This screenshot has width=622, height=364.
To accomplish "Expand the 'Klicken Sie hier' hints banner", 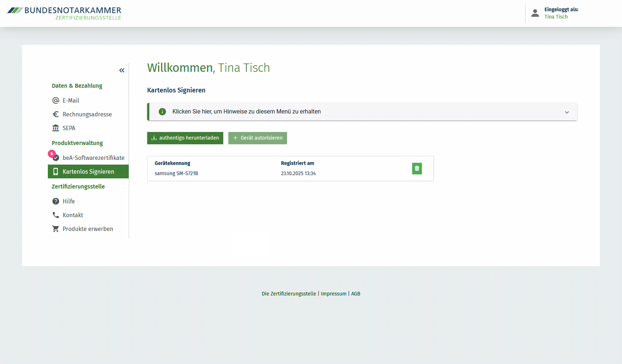I will (x=246, y=112).
